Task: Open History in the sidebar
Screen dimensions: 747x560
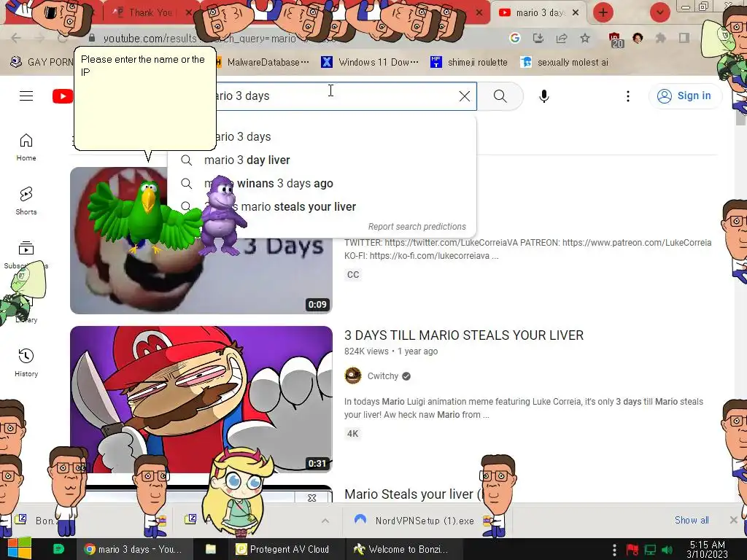Action: pos(26,363)
